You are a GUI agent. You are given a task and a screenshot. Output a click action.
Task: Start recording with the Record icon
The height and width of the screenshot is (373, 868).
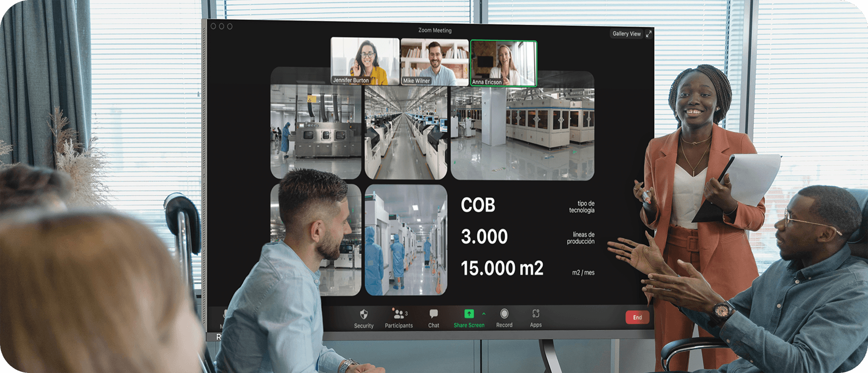(x=504, y=314)
